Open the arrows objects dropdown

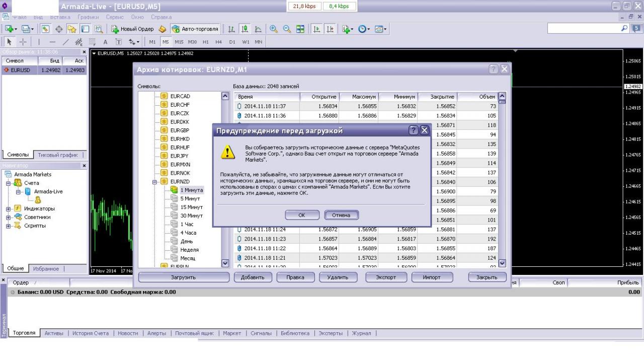(133, 42)
